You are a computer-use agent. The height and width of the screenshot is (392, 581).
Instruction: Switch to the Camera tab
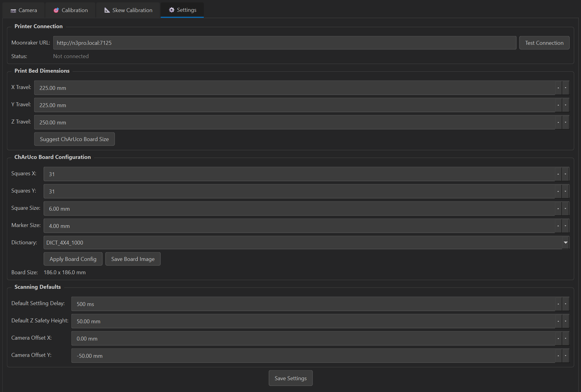tap(24, 10)
